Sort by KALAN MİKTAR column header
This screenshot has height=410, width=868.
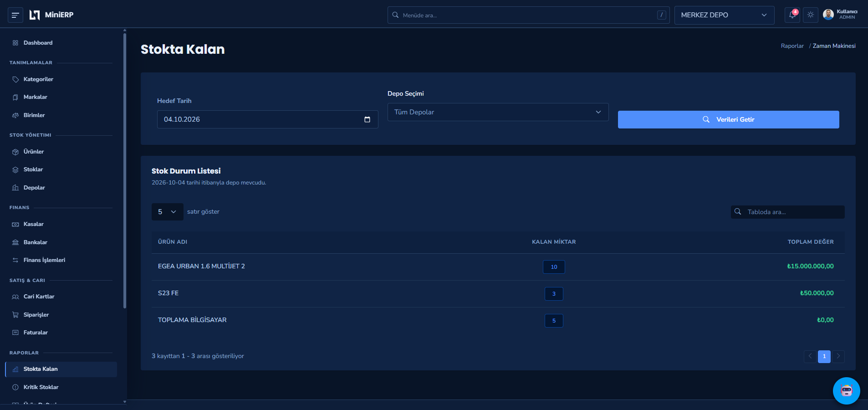pyautogui.click(x=554, y=242)
